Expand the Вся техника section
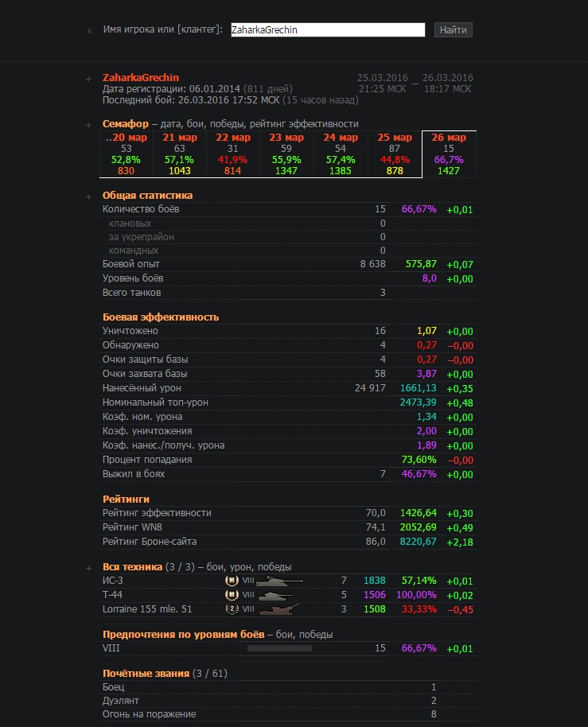The image size is (588, 727). coord(89,567)
